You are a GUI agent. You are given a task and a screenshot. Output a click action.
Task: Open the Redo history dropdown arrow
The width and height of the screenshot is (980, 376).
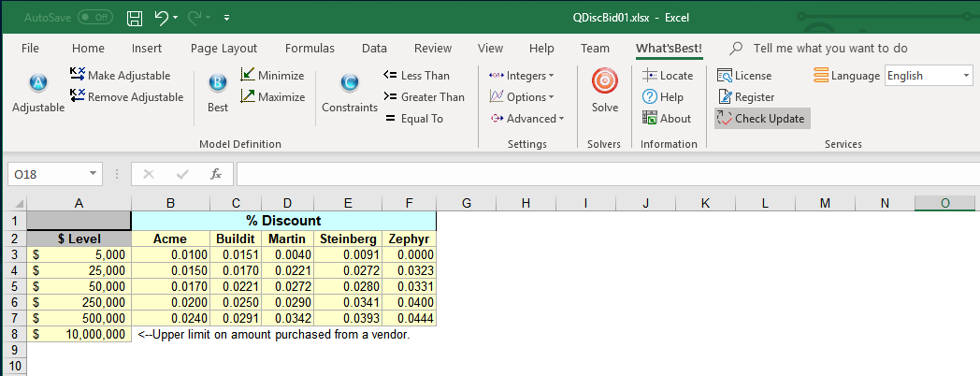point(208,18)
